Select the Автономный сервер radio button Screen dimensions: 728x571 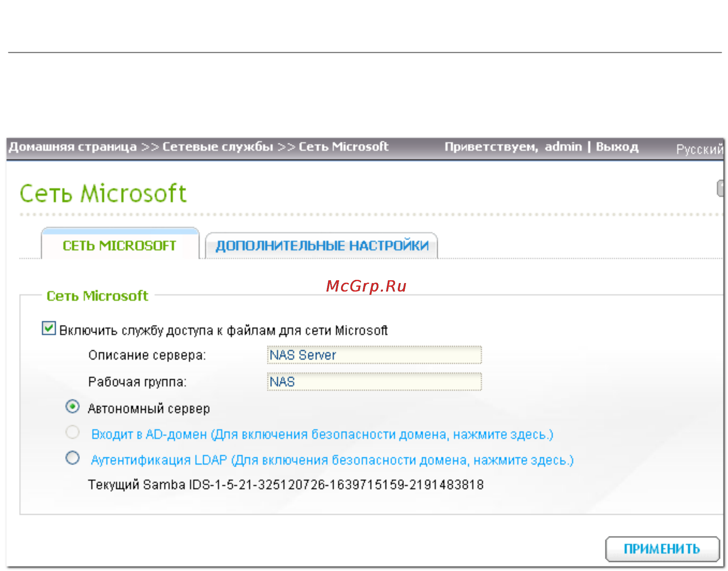(73, 406)
